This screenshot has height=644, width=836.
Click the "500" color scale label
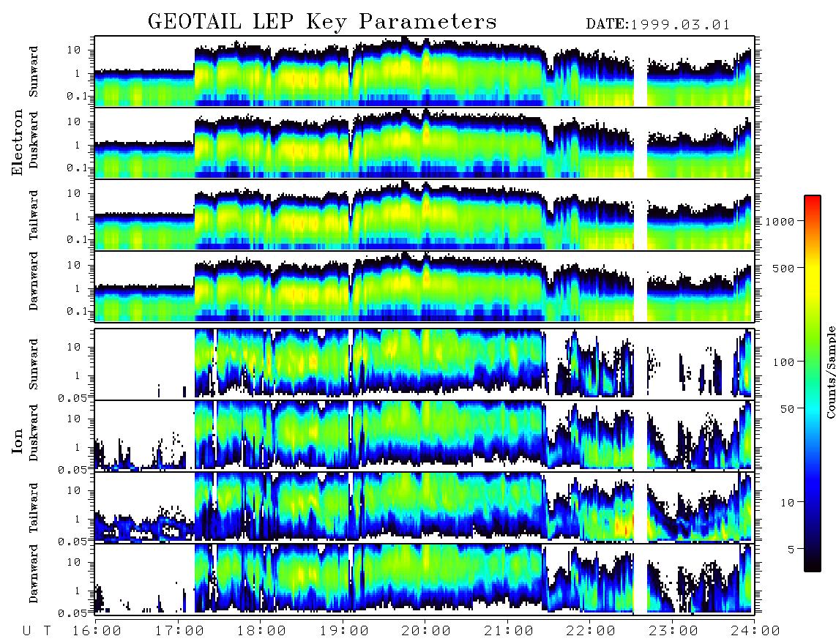click(784, 269)
